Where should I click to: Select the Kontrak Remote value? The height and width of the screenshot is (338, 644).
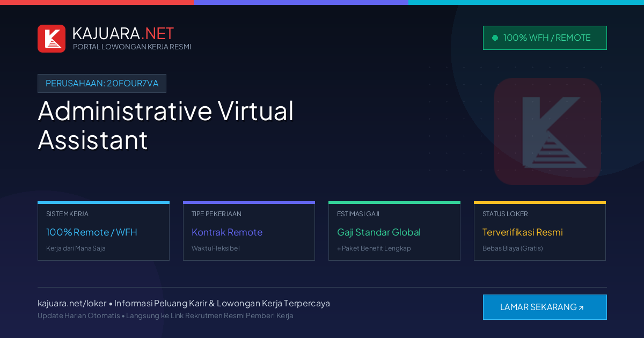227,232
